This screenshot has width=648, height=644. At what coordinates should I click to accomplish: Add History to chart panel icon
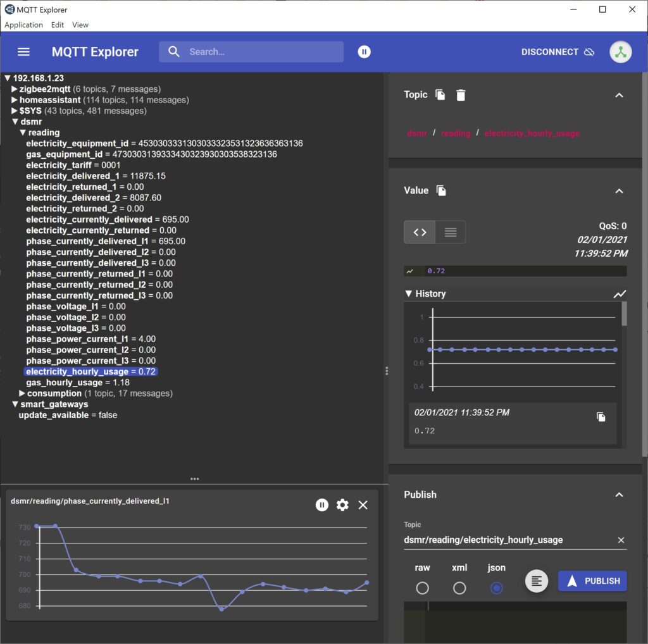click(x=619, y=294)
